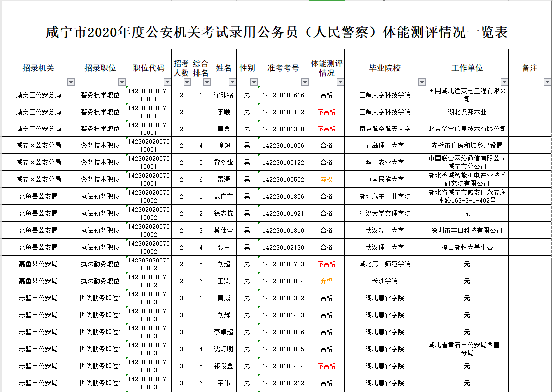Screen dimensions: 553x392
Task: Click work unit cell 深圳市丰日科技有限公司
Action: point(467,230)
